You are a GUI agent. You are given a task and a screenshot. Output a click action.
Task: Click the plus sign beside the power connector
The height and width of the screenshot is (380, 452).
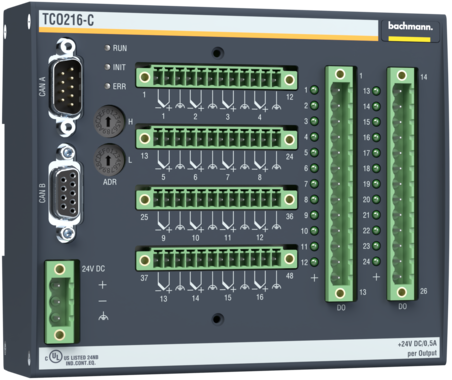pyautogui.click(x=103, y=285)
